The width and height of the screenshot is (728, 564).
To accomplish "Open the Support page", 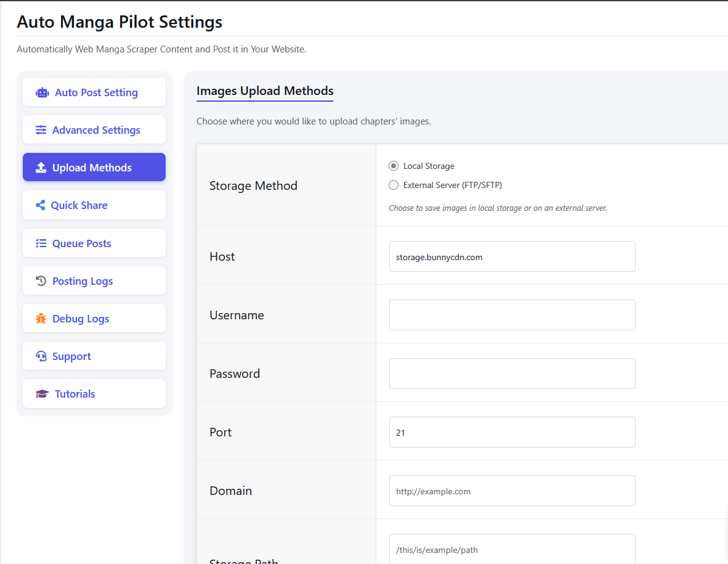I will click(x=94, y=356).
